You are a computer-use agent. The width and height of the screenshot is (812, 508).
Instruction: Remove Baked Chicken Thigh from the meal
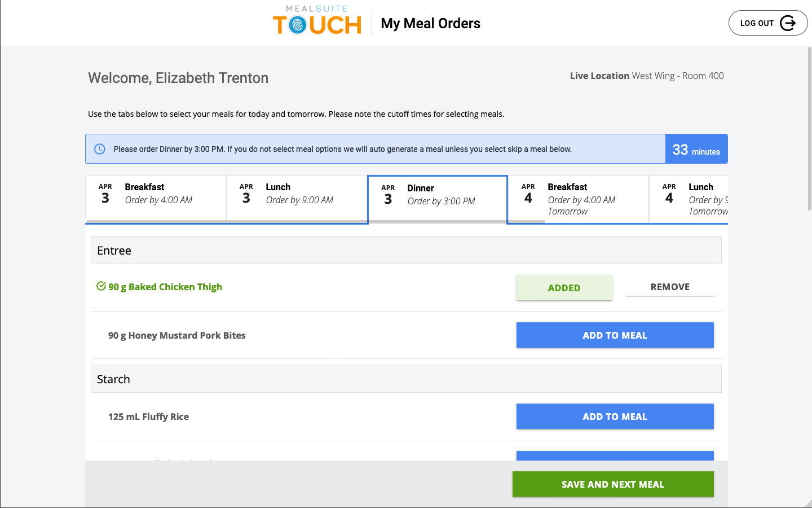670,287
